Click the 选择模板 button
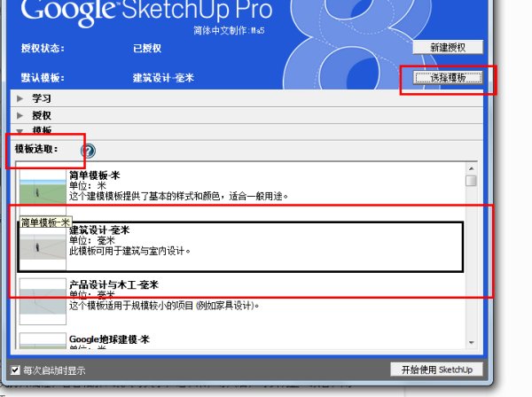 pos(448,78)
